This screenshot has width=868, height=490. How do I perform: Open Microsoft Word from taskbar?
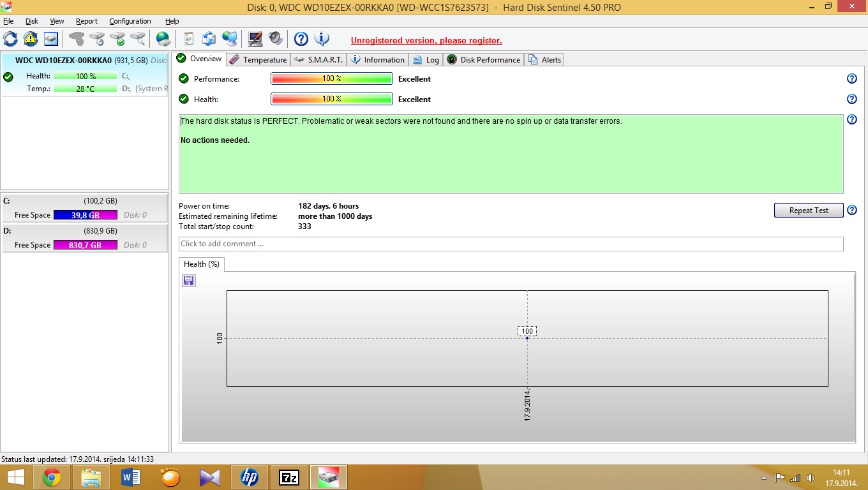point(131,477)
